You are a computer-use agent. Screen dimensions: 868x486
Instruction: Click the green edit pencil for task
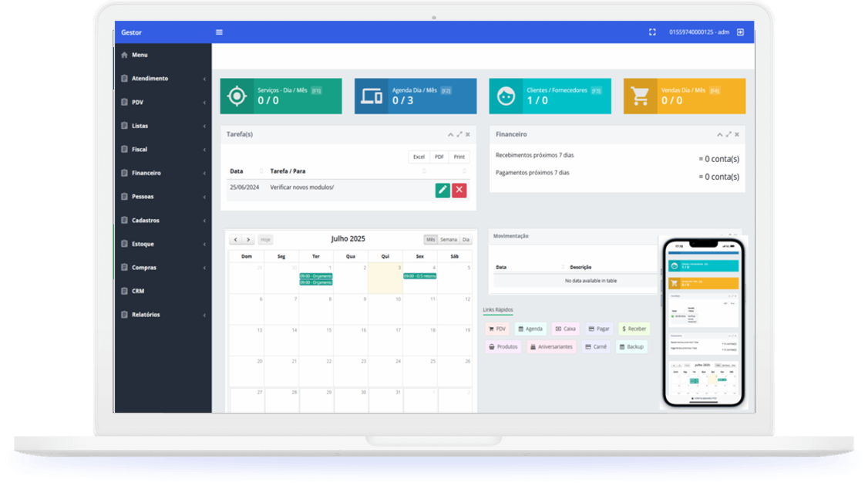[442, 190]
